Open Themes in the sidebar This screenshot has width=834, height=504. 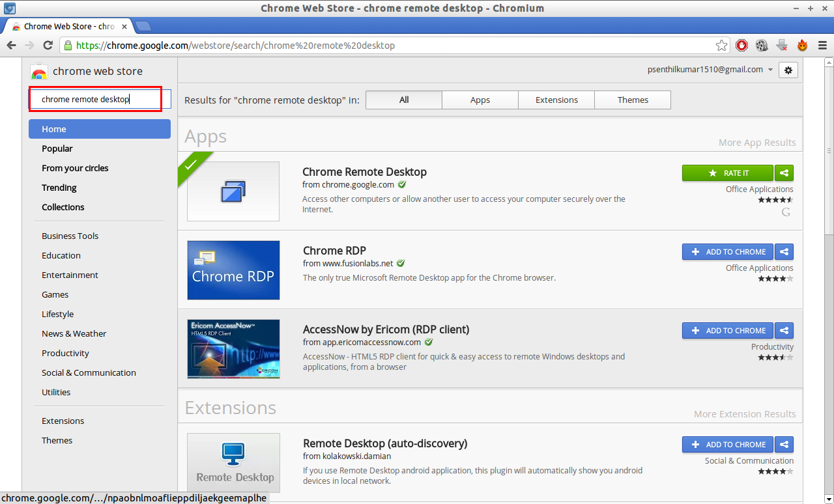[x=57, y=440]
